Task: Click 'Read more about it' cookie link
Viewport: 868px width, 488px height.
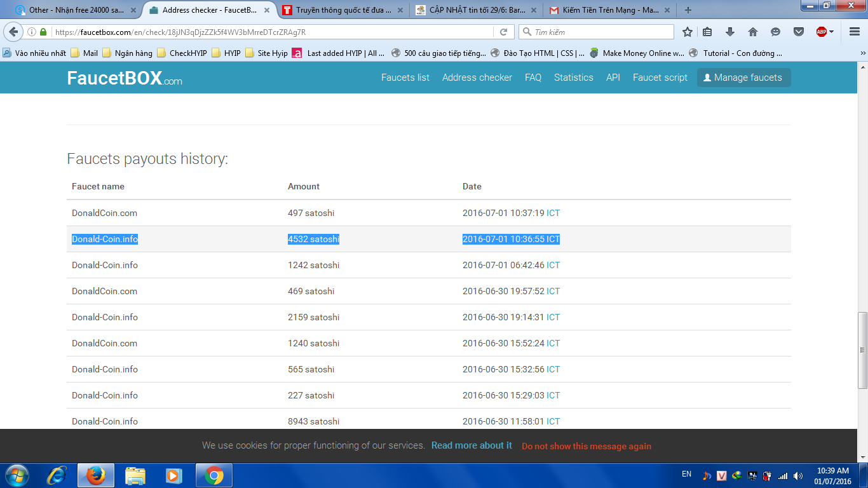Action: pyautogui.click(x=471, y=445)
